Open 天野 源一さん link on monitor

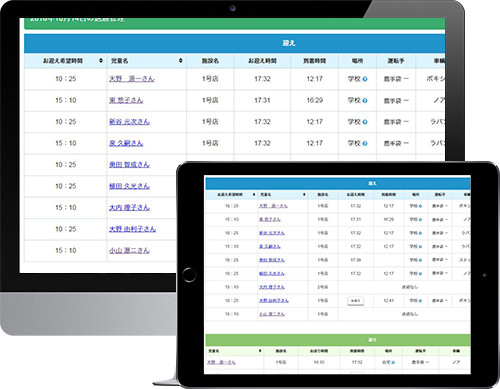(132, 79)
